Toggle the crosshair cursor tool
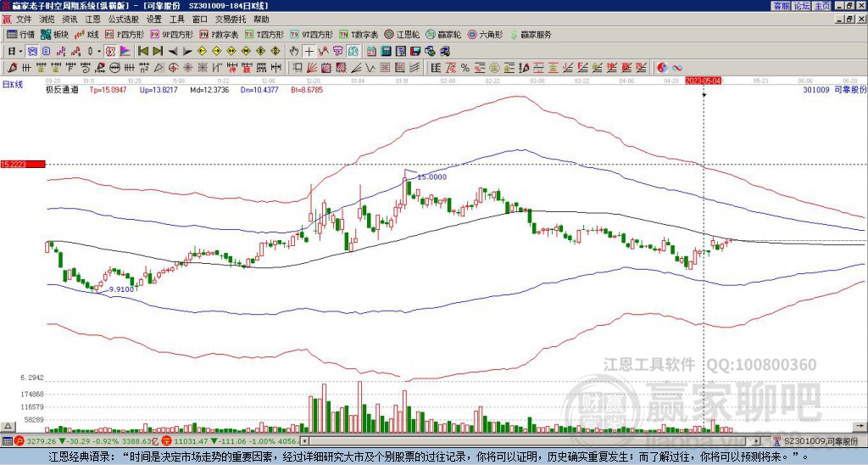 tap(309, 51)
